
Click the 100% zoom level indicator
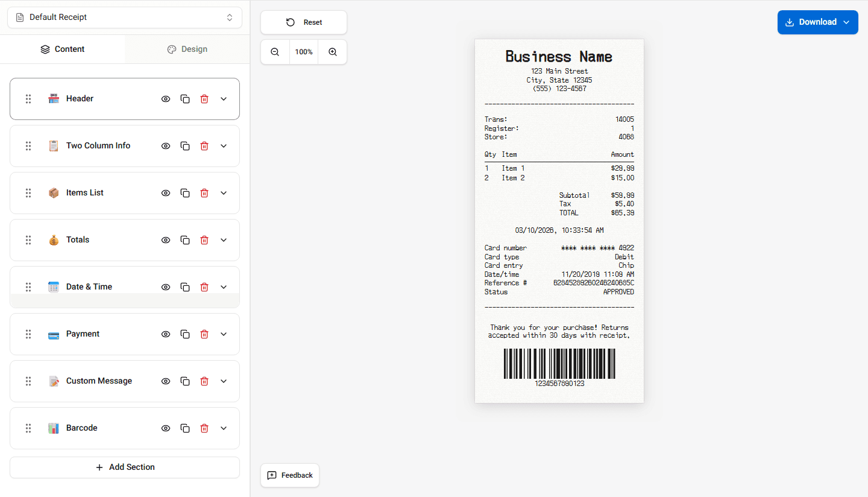pyautogui.click(x=303, y=52)
